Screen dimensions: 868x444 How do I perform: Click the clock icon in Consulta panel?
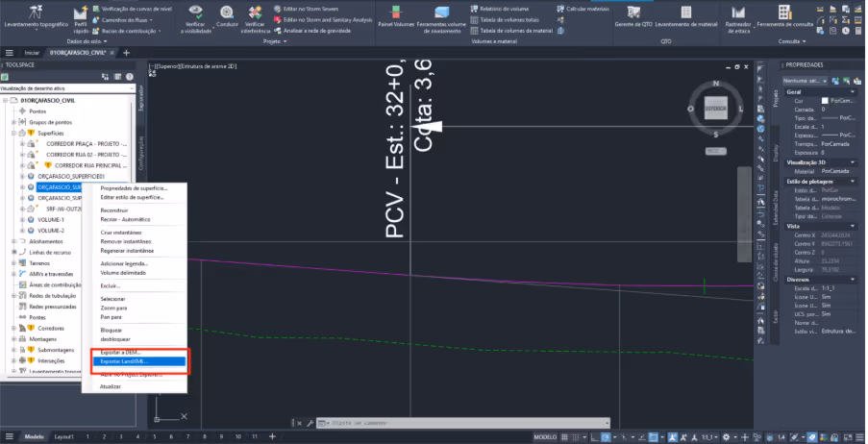coord(845,31)
